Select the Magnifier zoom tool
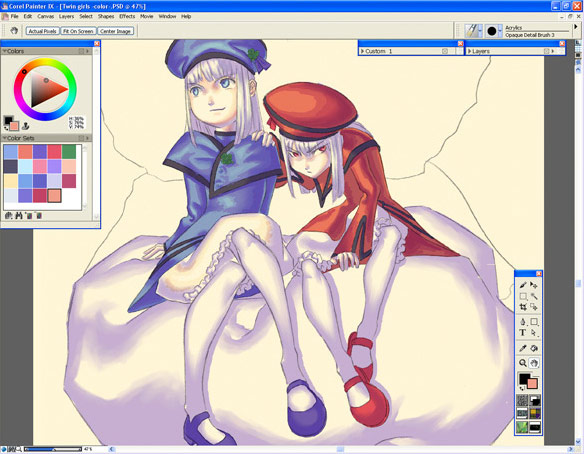 coord(523,363)
